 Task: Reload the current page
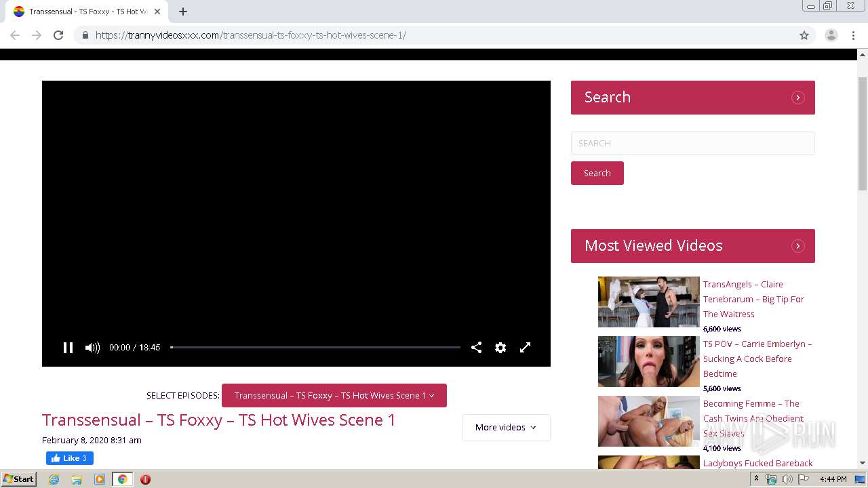click(58, 35)
